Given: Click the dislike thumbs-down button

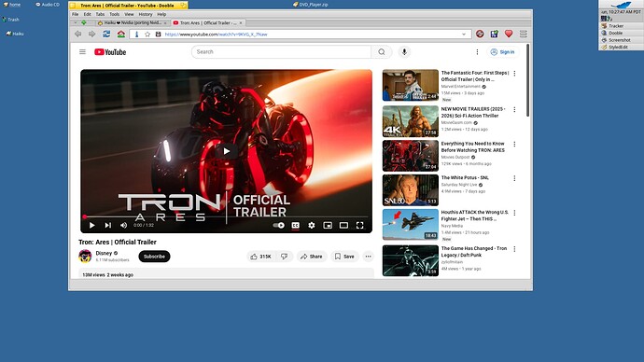Looking at the screenshot, I should tap(285, 257).
